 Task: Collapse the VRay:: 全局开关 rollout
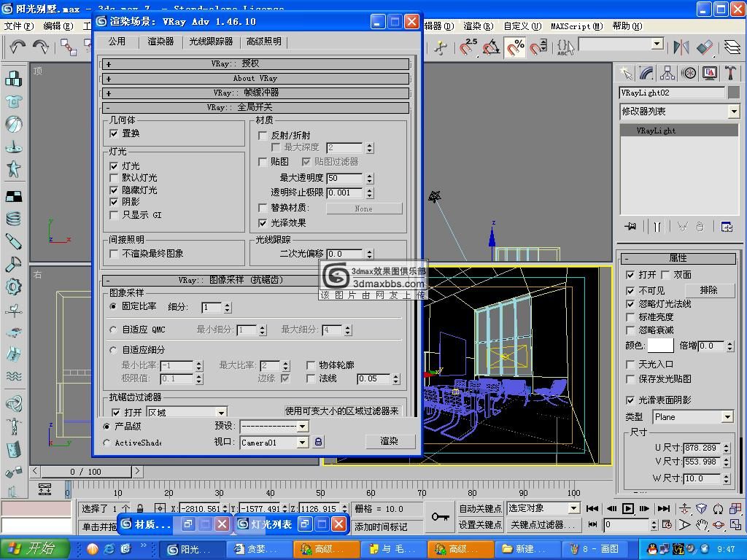(255, 108)
